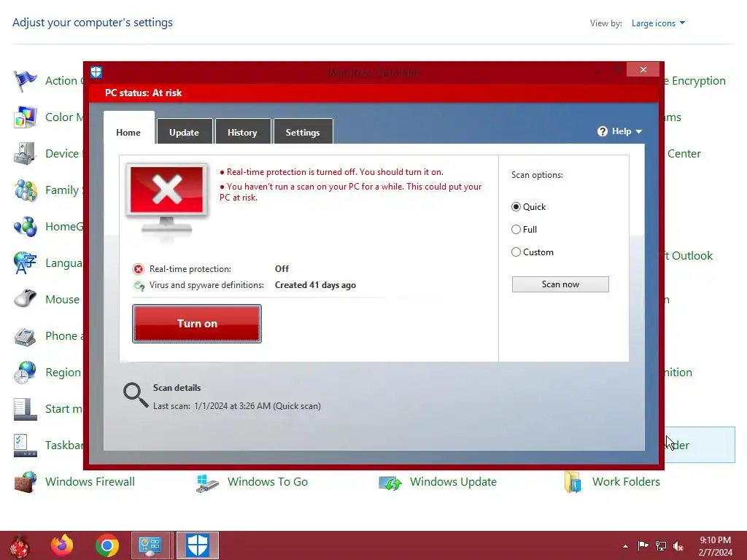Open Windows Update label link
The image size is (747, 560).
tap(453, 482)
